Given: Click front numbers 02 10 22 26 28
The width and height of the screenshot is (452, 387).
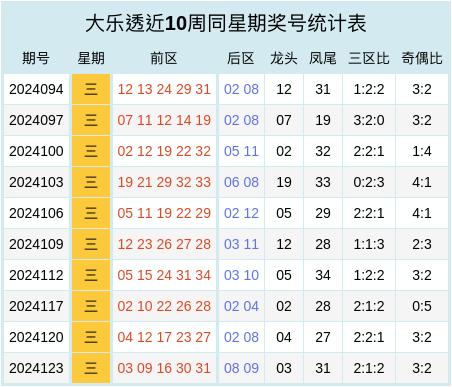Looking at the screenshot, I should click(x=164, y=306).
